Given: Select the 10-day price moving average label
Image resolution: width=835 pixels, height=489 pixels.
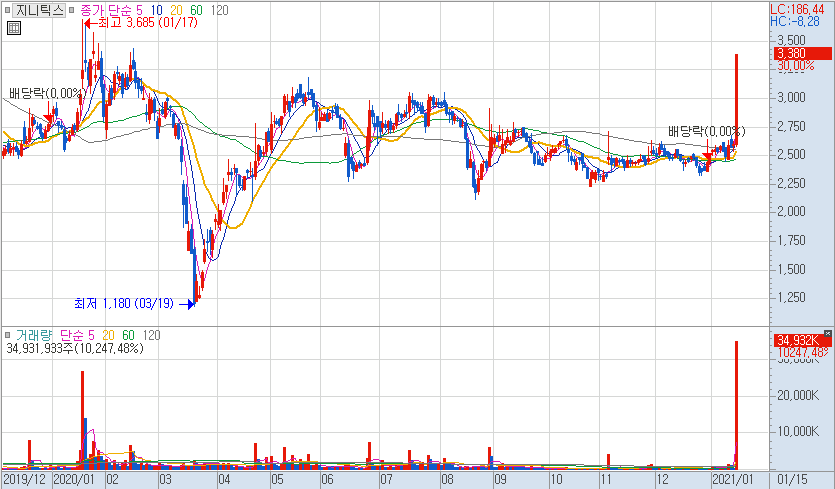Looking at the screenshot, I should 157,10.
